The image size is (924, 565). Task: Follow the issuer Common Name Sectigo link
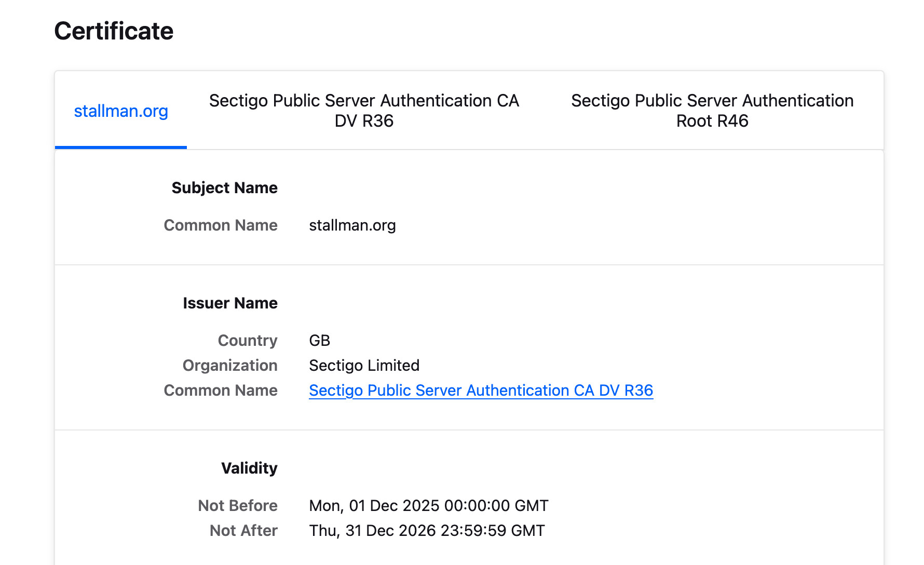click(481, 390)
